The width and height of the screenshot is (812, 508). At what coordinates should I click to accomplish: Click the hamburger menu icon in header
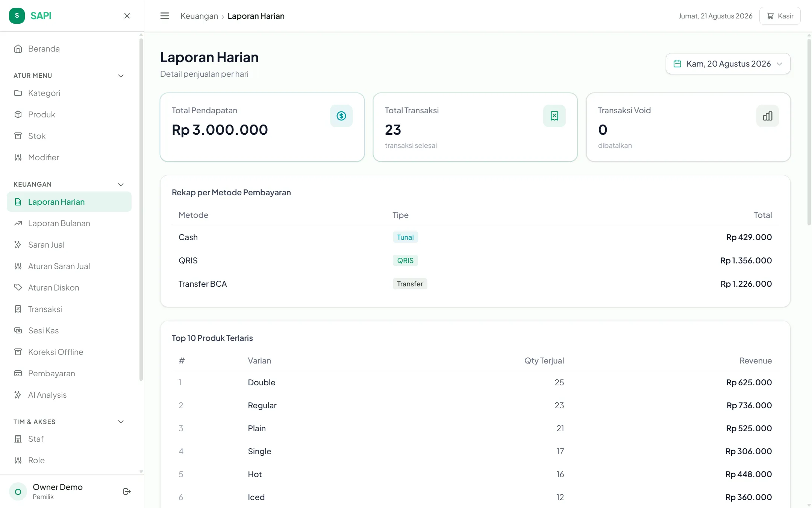coord(164,16)
